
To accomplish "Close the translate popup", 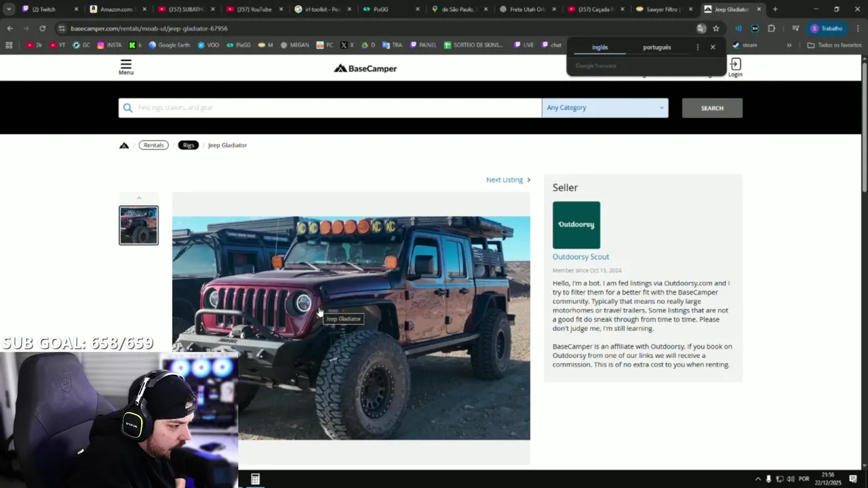I will [713, 47].
